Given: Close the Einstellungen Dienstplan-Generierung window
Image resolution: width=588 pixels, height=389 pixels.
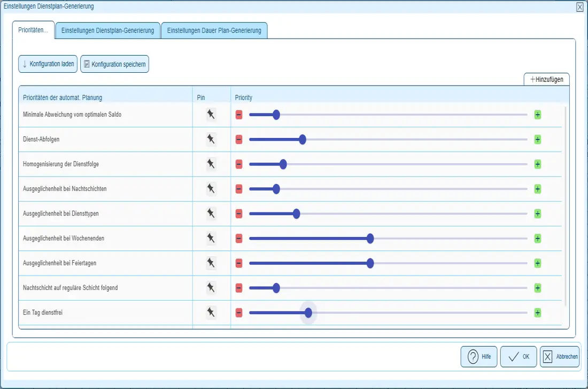Looking at the screenshot, I should [580, 7].
